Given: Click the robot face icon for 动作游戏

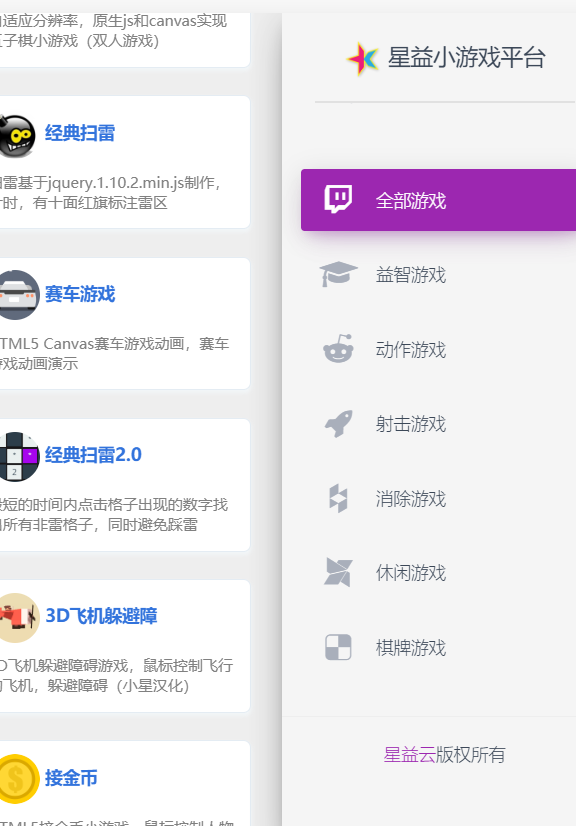Looking at the screenshot, I should (x=338, y=349).
